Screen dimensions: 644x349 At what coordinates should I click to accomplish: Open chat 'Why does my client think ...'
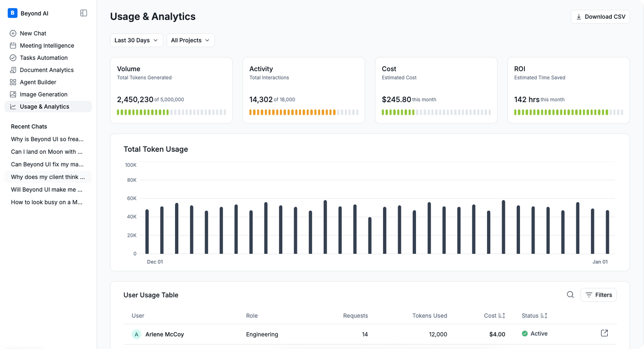pos(48,177)
